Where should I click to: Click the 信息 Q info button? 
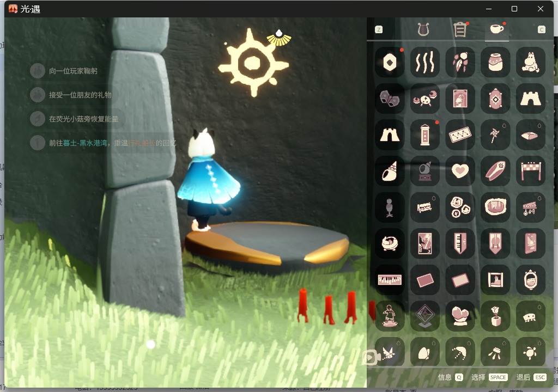pyautogui.click(x=451, y=377)
